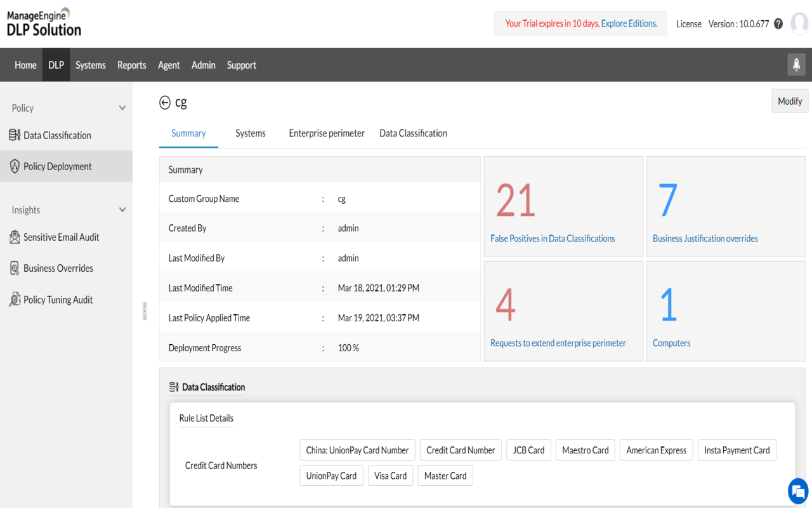Screen dimensions: 812x508
Task: Open Requests to extend enterprise perimeter link
Action: coord(558,343)
